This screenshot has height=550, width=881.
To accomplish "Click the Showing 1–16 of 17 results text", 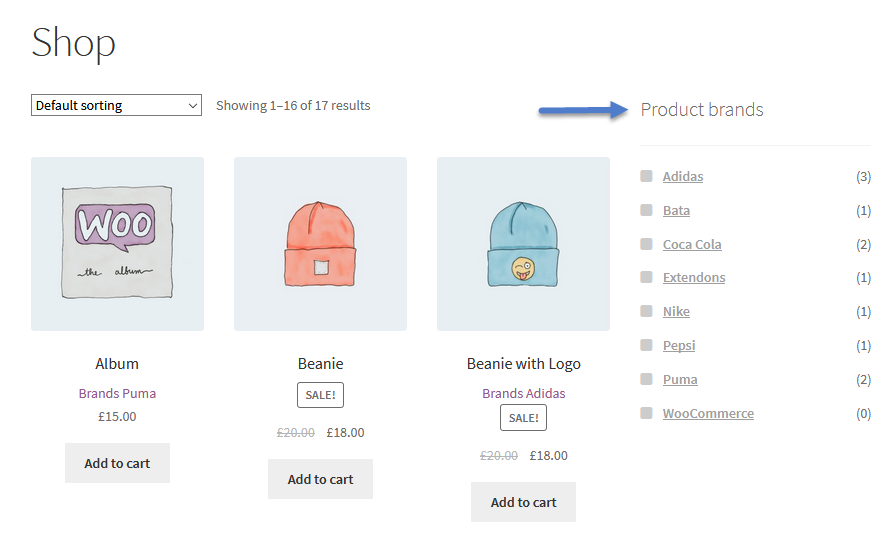I will tap(293, 106).
